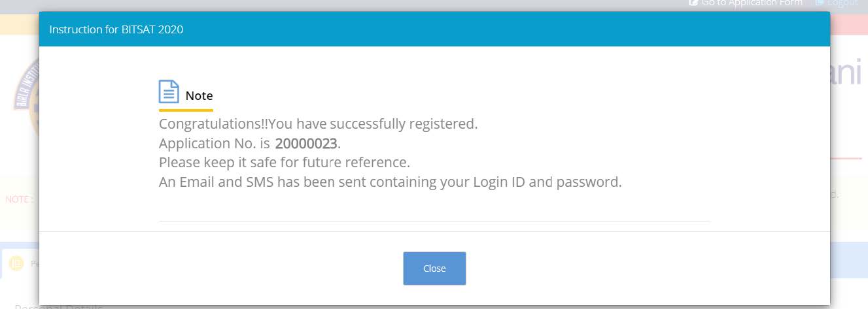Click the blue document Note icon
The image size is (868, 309).
coord(169,91)
